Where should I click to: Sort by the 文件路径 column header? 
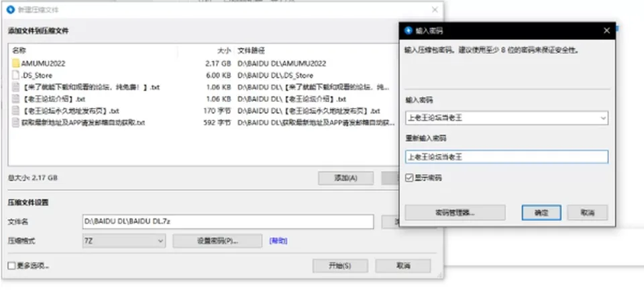(x=251, y=51)
